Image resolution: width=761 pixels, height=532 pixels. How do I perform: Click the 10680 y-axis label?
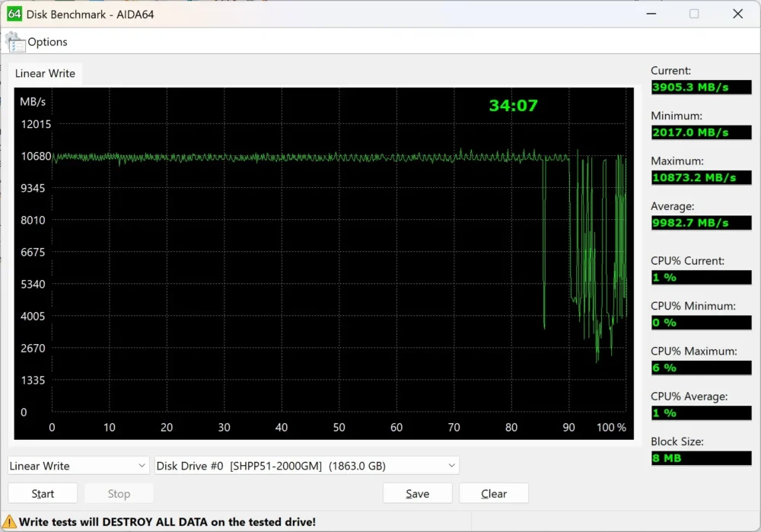pos(36,156)
